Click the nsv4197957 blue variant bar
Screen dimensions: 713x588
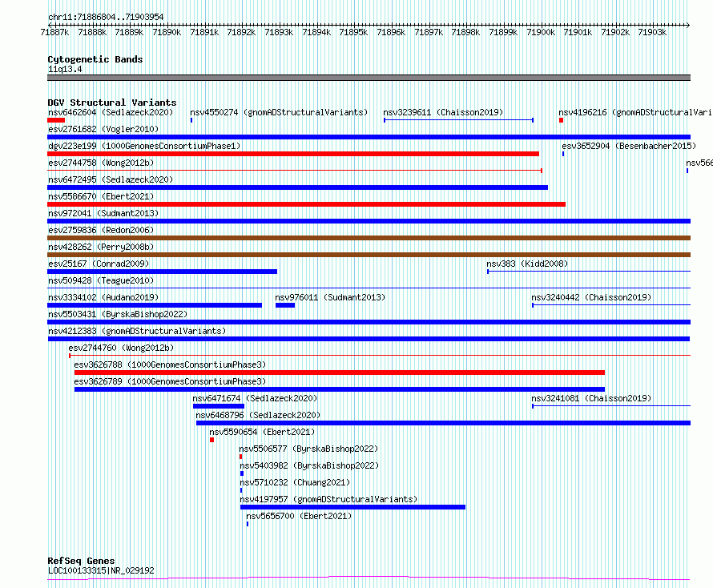tap(352, 507)
